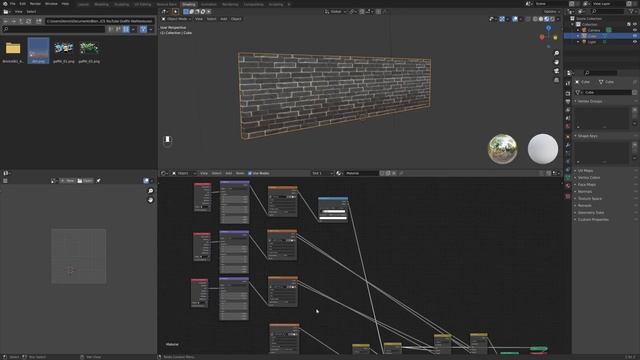Open the viewport Object menu
This screenshot has height=360, width=640.
236,19
